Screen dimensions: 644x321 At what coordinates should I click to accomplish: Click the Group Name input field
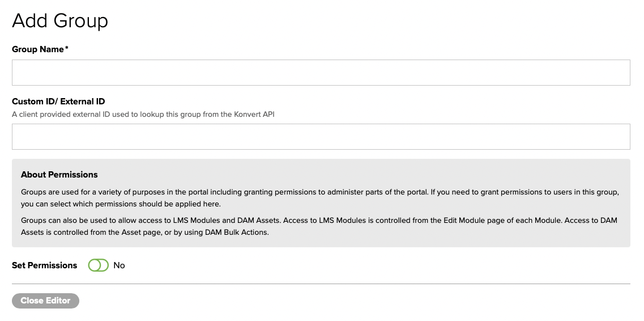321,73
